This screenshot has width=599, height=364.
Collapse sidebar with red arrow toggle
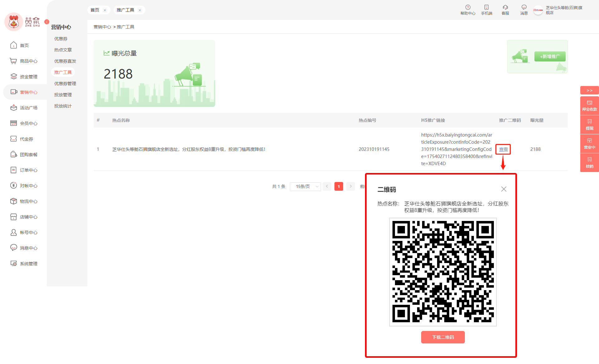click(x=47, y=22)
